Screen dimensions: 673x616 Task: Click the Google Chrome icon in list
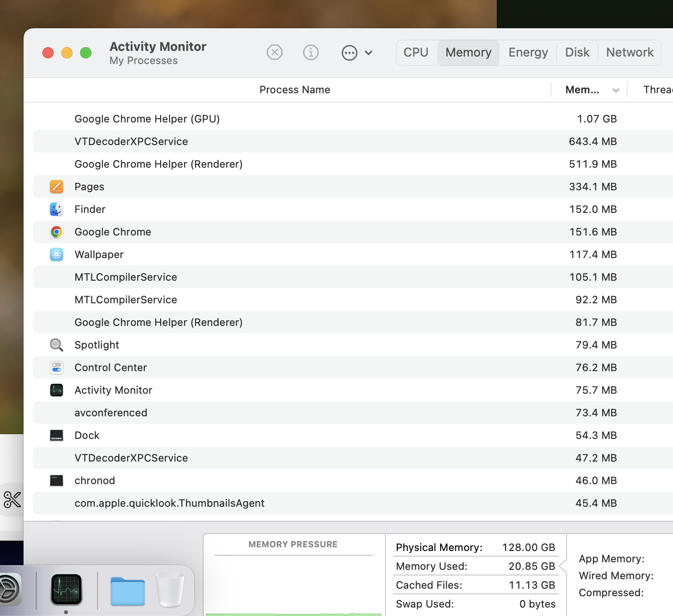(x=57, y=232)
